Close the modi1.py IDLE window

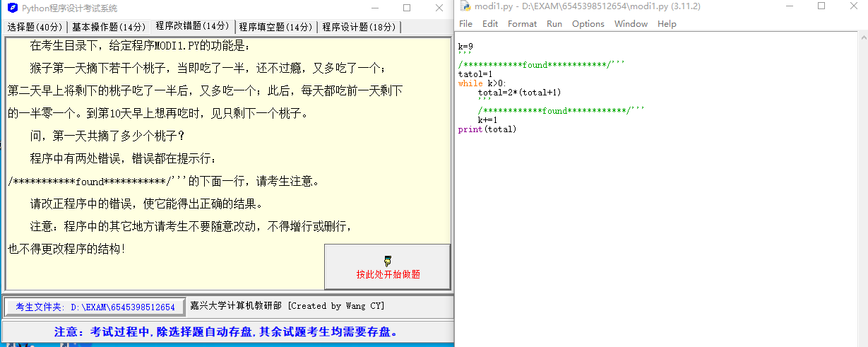852,6
